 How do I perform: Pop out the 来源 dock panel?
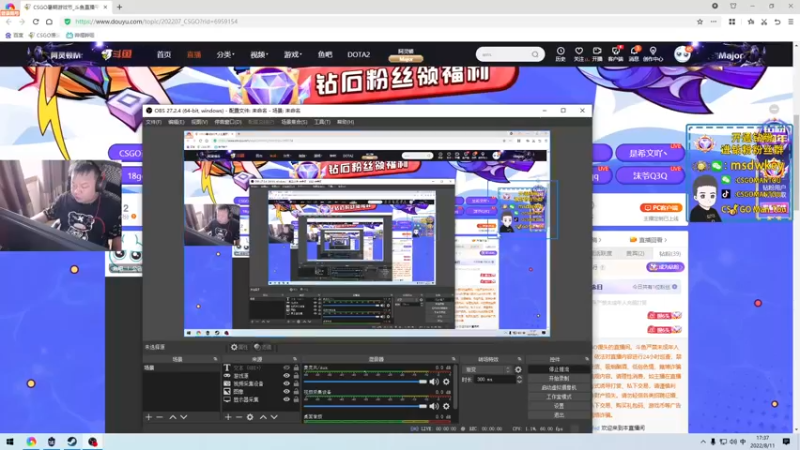pos(294,359)
